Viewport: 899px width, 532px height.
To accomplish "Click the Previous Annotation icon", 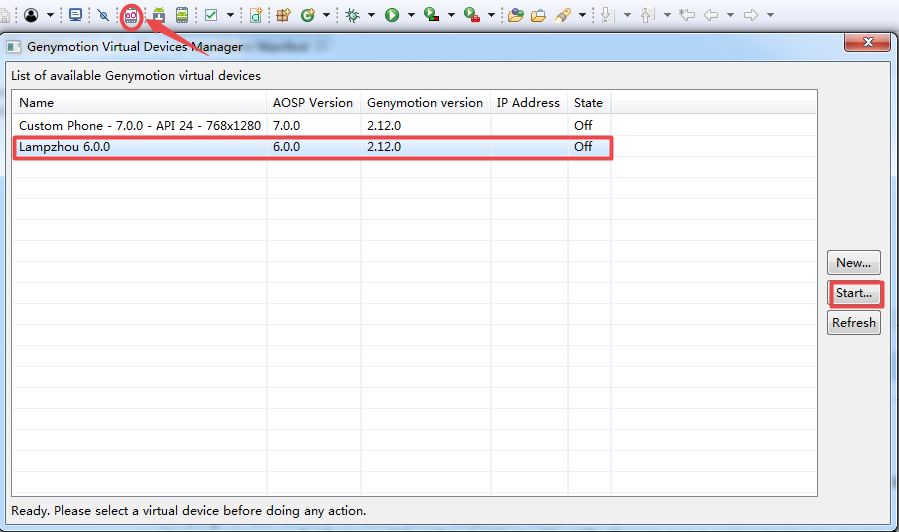I will tap(648, 15).
